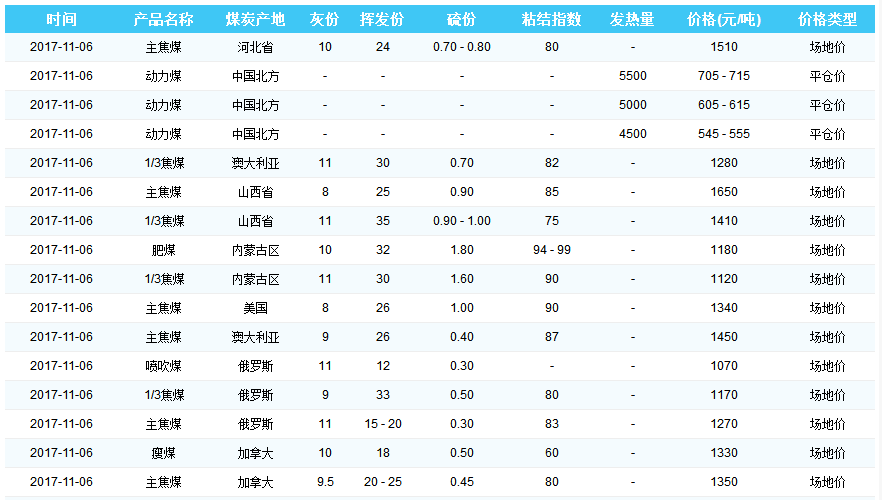Click the 肥煤 product name cell
Image resolution: width=882 pixels, height=500 pixels.
click(x=163, y=250)
